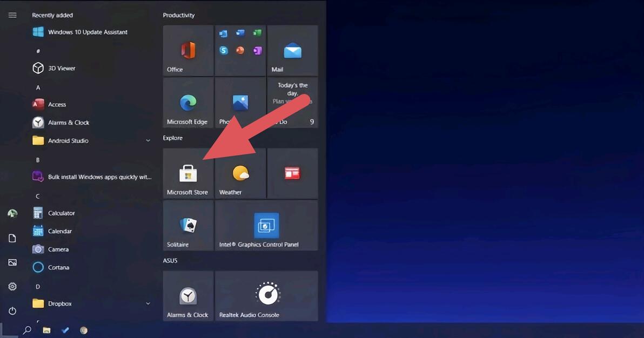Image resolution: width=644 pixels, height=338 pixels.
Task: Click the user account avatar
Action: pyautogui.click(x=12, y=213)
